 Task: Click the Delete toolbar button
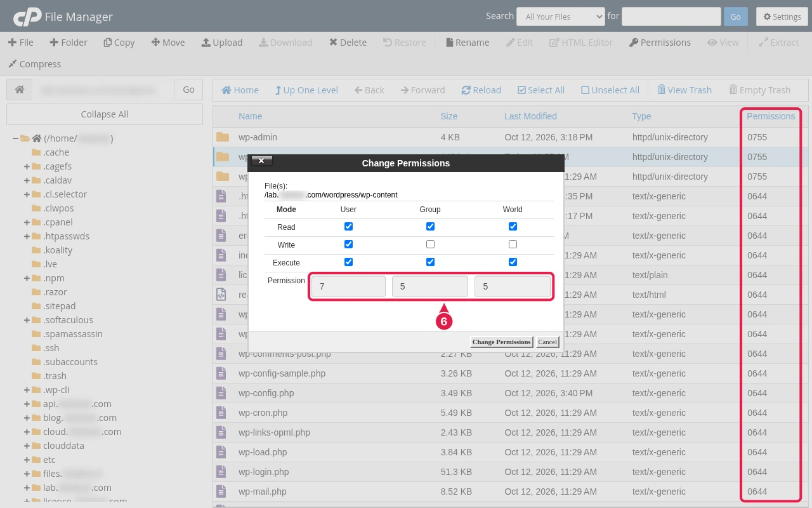click(348, 43)
